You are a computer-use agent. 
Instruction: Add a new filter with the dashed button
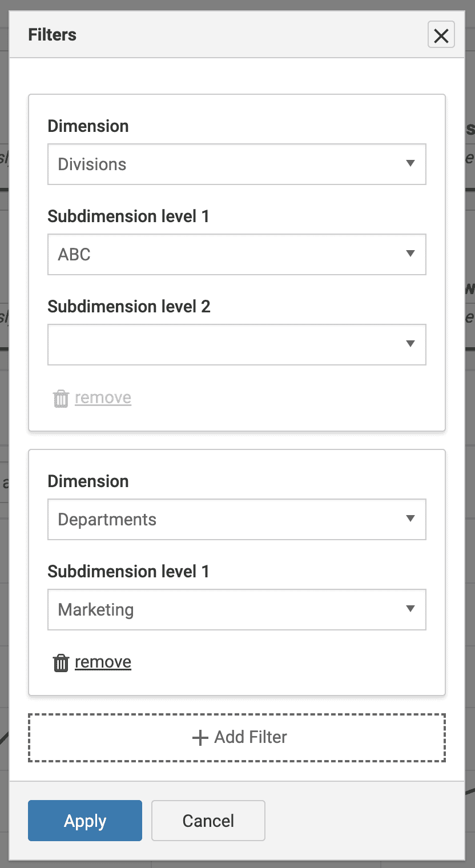(x=237, y=737)
